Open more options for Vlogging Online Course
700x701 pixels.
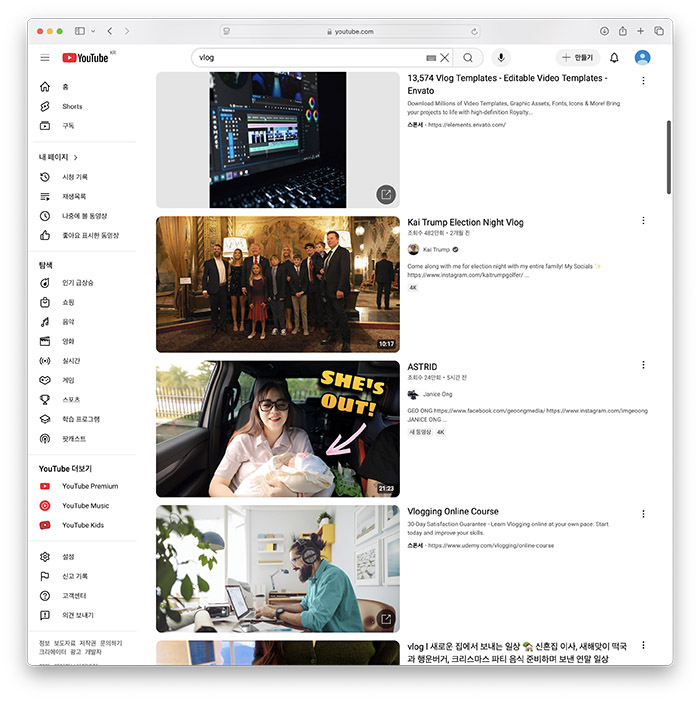click(x=643, y=514)
